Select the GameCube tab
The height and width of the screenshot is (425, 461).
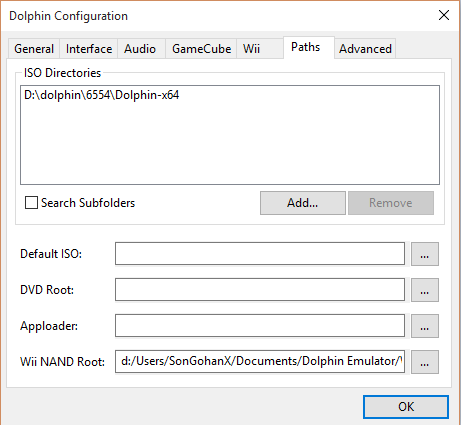(201, 49)
